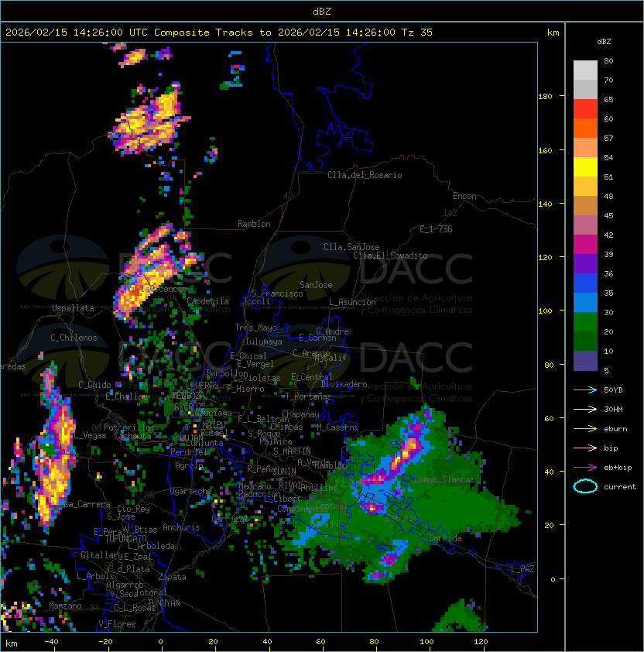Click the 'dBZ' title at the top center
Screen dimensions: 644x652
click(322, 11)
